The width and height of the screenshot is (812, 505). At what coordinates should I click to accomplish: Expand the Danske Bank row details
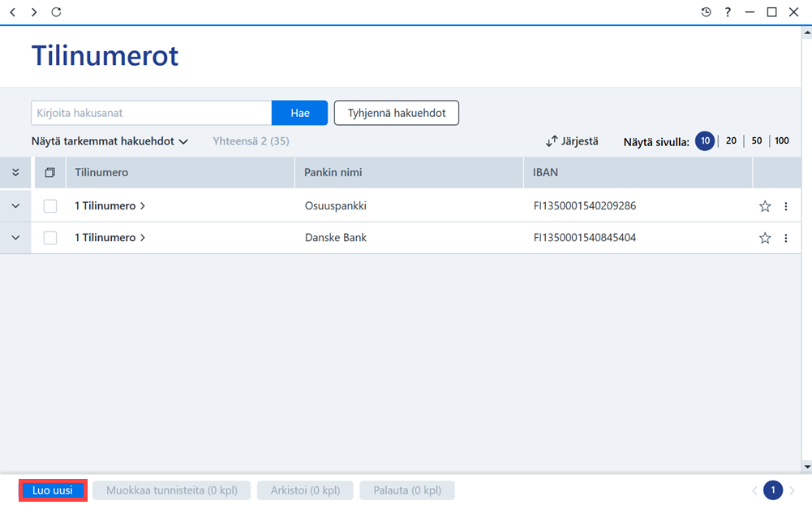point(15,237)
